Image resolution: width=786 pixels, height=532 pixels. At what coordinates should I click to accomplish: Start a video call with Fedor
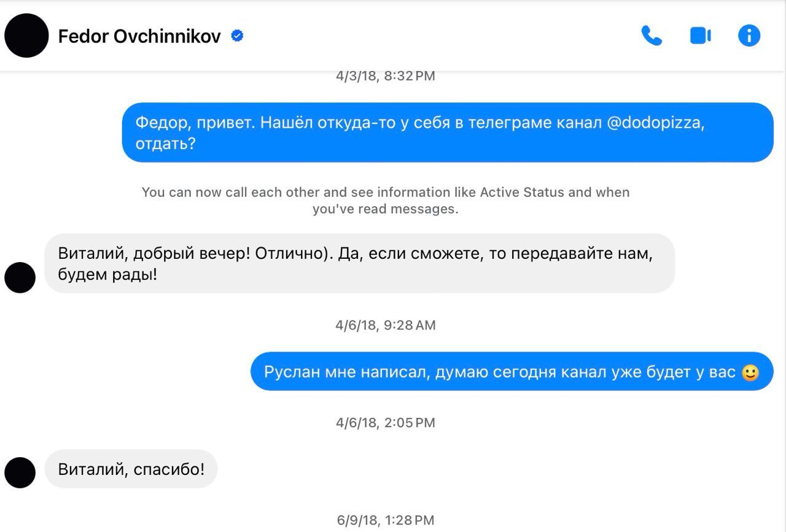point(700,36)
